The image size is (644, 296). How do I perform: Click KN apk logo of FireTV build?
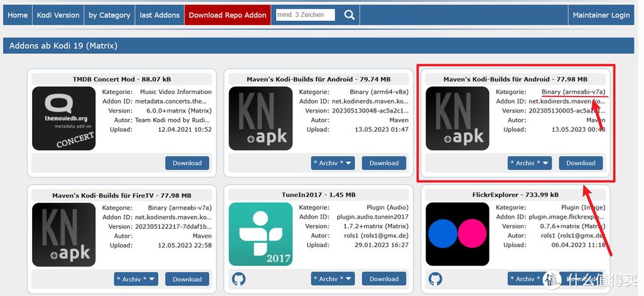click(x=63, y=235)
